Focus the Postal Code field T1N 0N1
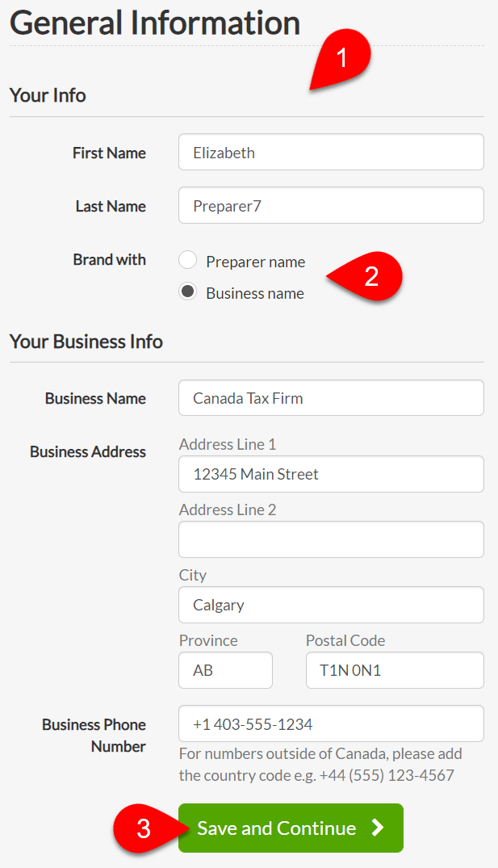Image resolution: width=498 pixels, height=868 pixels. [x=395, y=670]
